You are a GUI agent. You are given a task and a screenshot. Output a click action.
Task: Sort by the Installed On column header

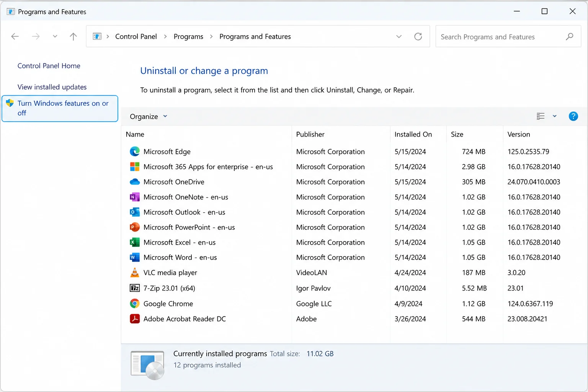pos(413,134)
